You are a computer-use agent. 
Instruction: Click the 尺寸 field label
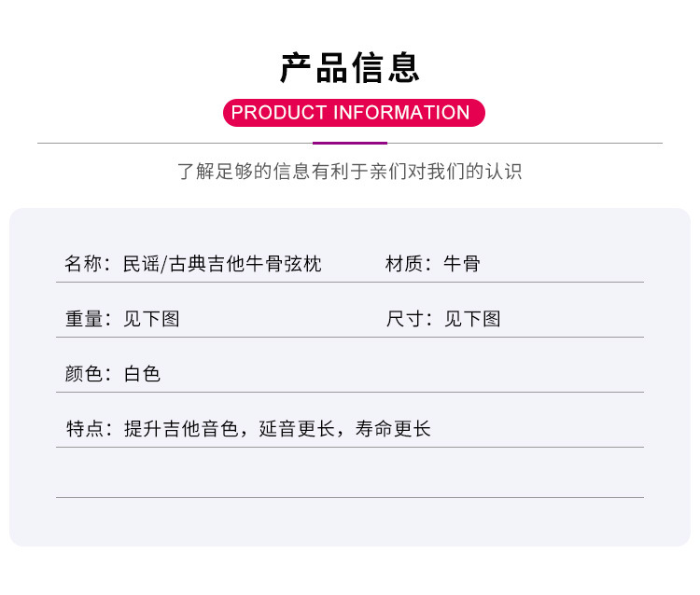pyautogui.click(x=404, y=319)
